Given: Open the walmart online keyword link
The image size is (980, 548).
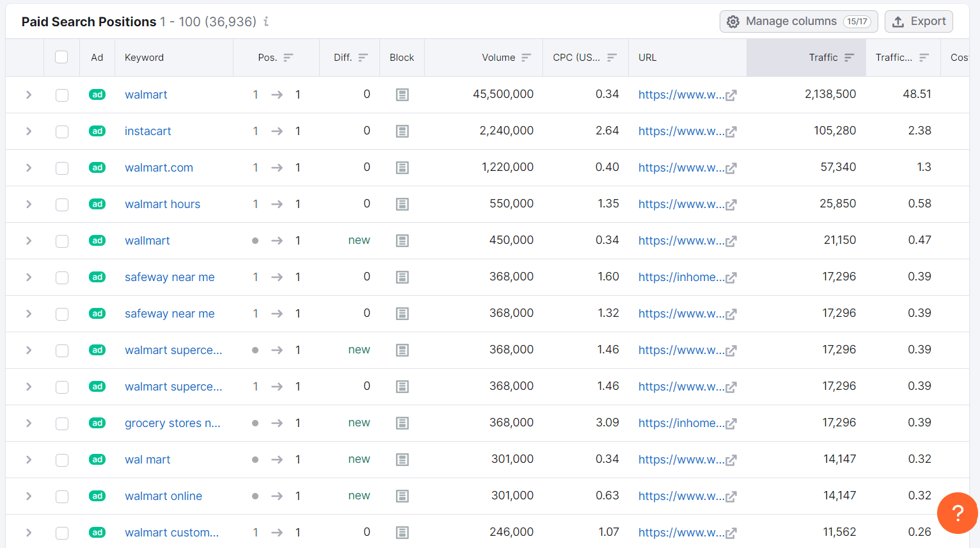Looking at the screenshot, I should point(164,496).
